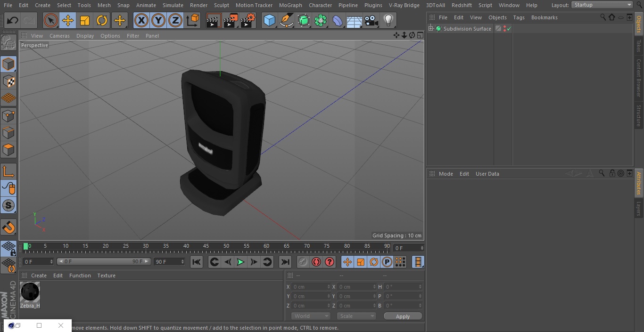The width and height of the screenshot is (644, 332).
Task: Open the spline Pen tool
Action: (287, 20)
